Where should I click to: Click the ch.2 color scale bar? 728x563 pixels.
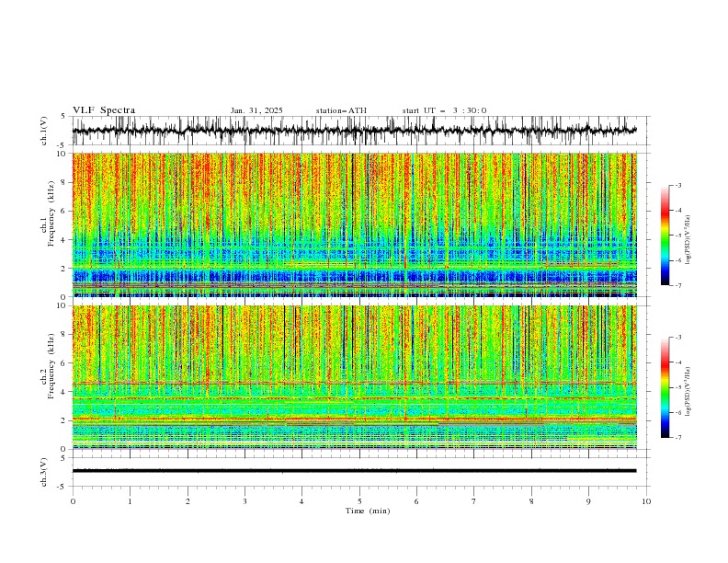coord(665,387)
